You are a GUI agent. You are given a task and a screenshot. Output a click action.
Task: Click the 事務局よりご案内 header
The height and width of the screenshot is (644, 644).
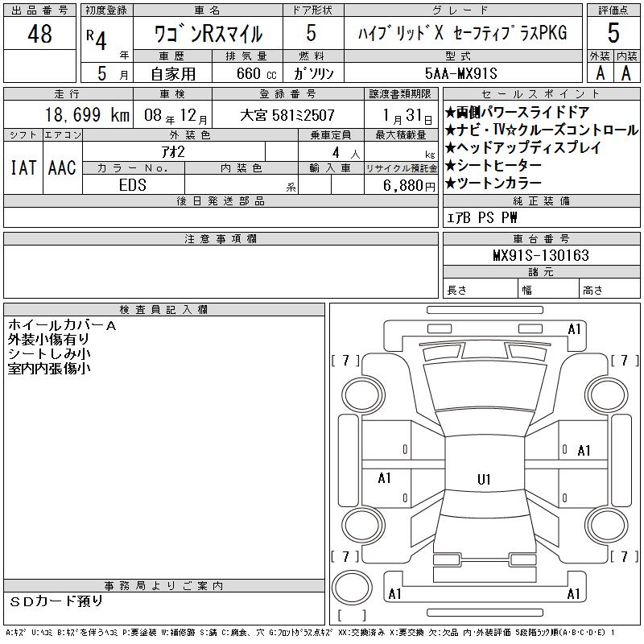point(164,586)
